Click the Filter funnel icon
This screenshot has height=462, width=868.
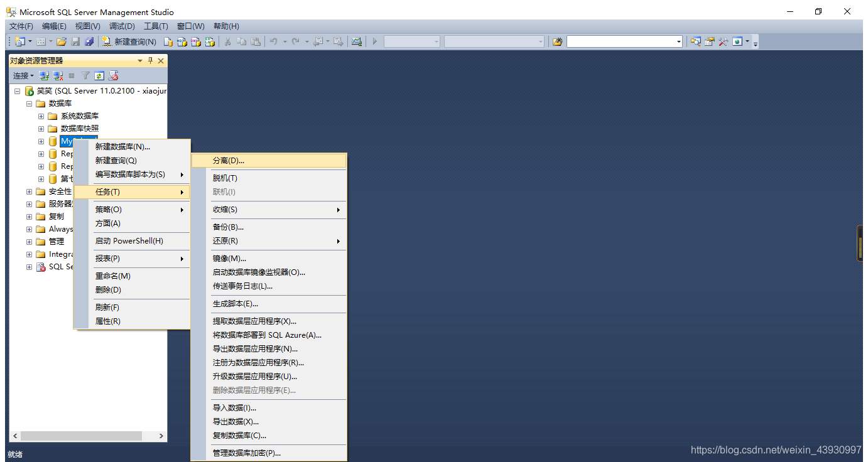tap(85, 75)
